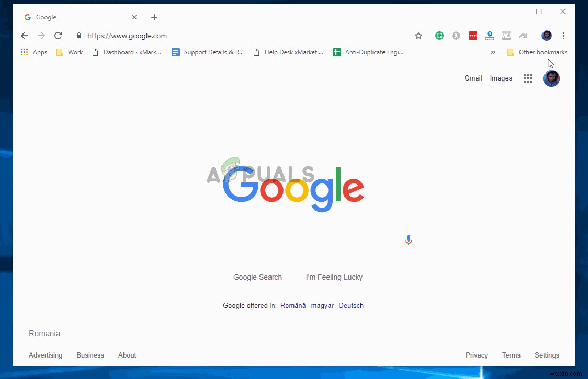Click the padlock site info icon
The image size is (588, 379).
(79, 36)
